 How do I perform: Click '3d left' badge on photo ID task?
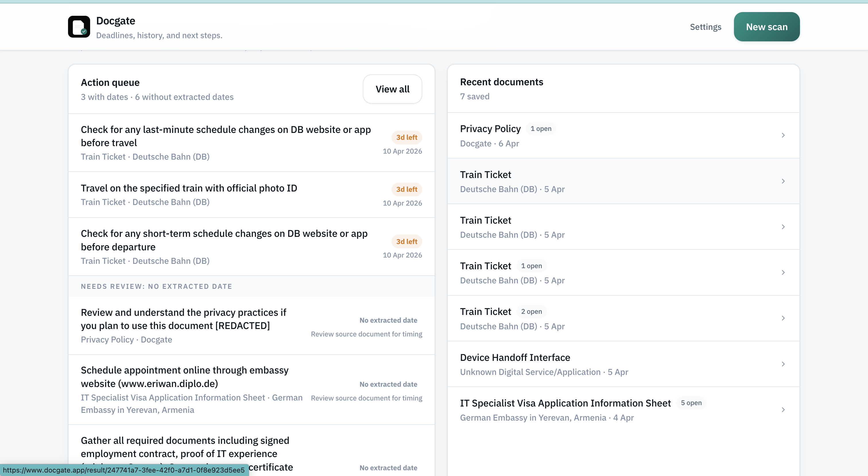pyautogui.click(x=406, y=189)
